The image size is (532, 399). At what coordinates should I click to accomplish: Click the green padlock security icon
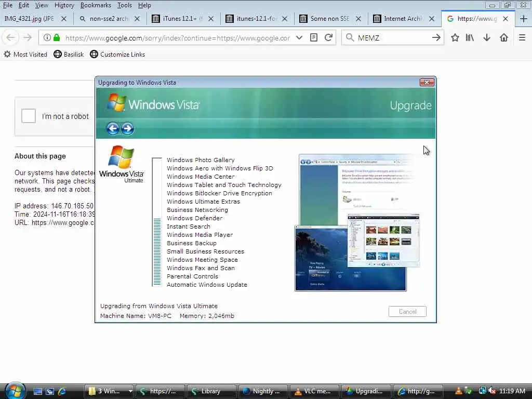click(x=57, y=37)
